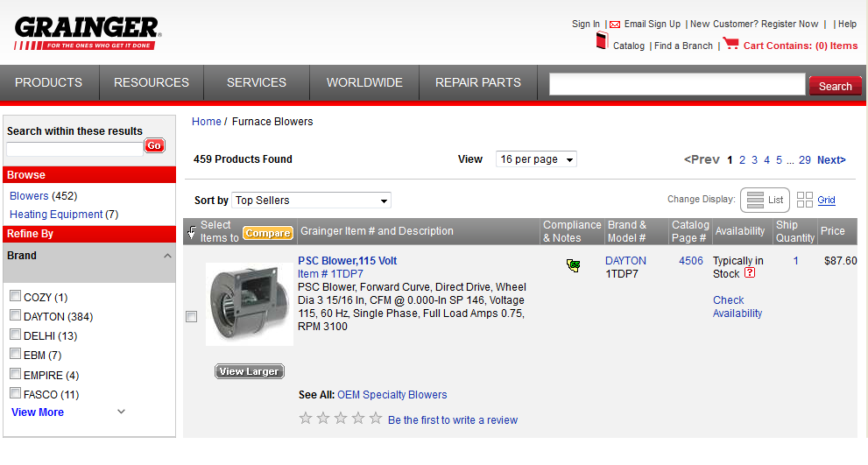
Task: Click Find a Branch link
Action: pyautogui.click(x=684, y=46)
